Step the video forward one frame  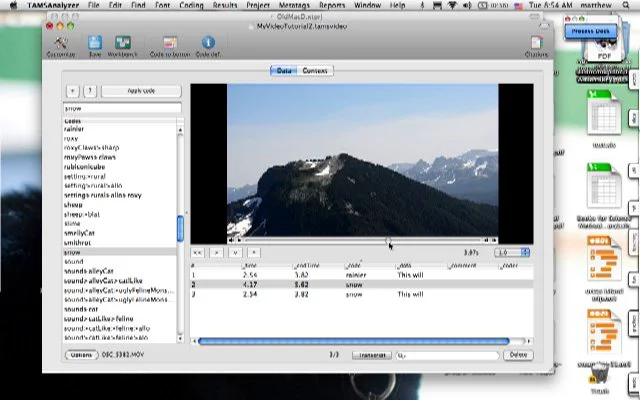point(494,240)
